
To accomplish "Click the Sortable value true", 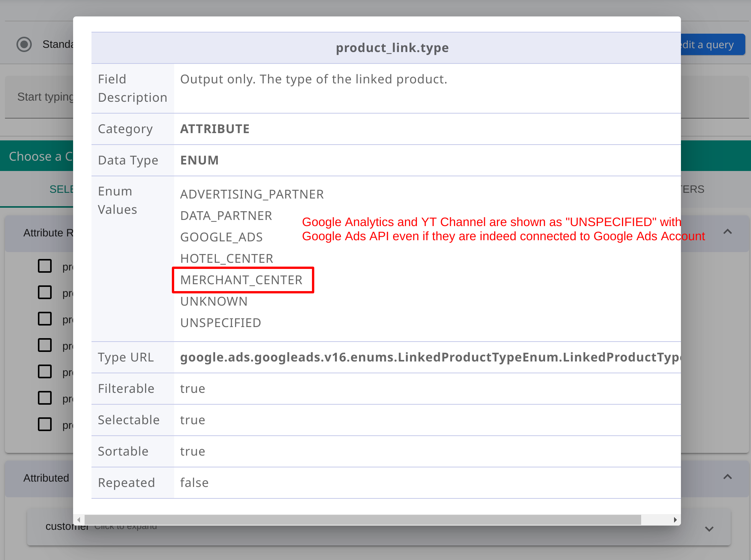I will point(193,451).
